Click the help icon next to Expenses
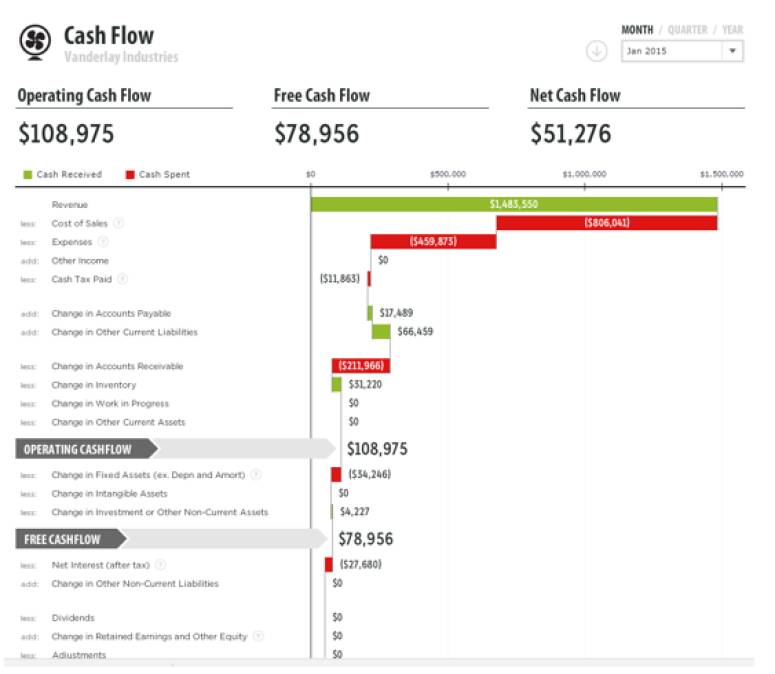This screenshot has height=674, width=775. pyautogui.click(x=103, y=242)
